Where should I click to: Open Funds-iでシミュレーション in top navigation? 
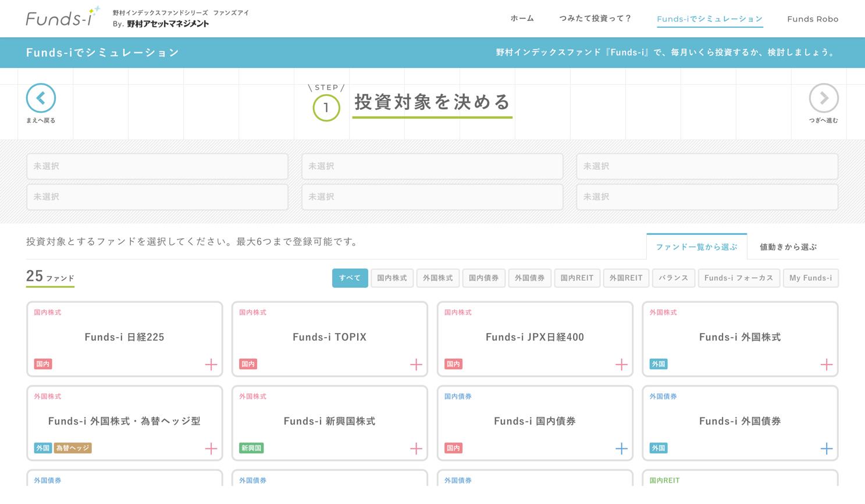click(710, 19)
